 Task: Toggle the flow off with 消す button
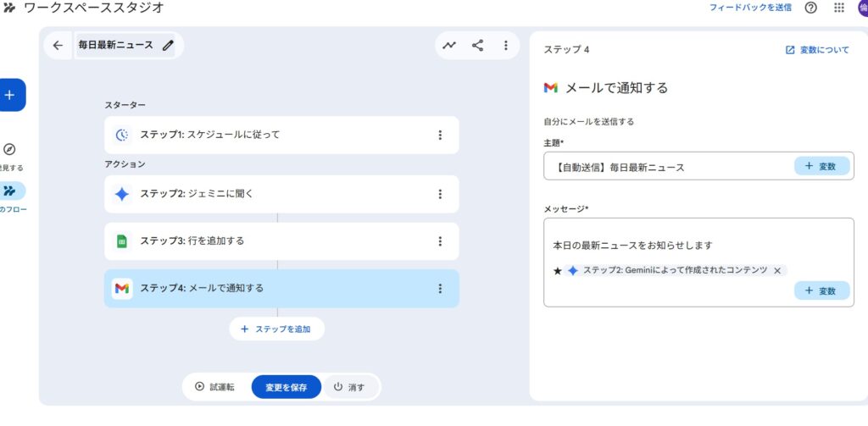pos(349,387)
